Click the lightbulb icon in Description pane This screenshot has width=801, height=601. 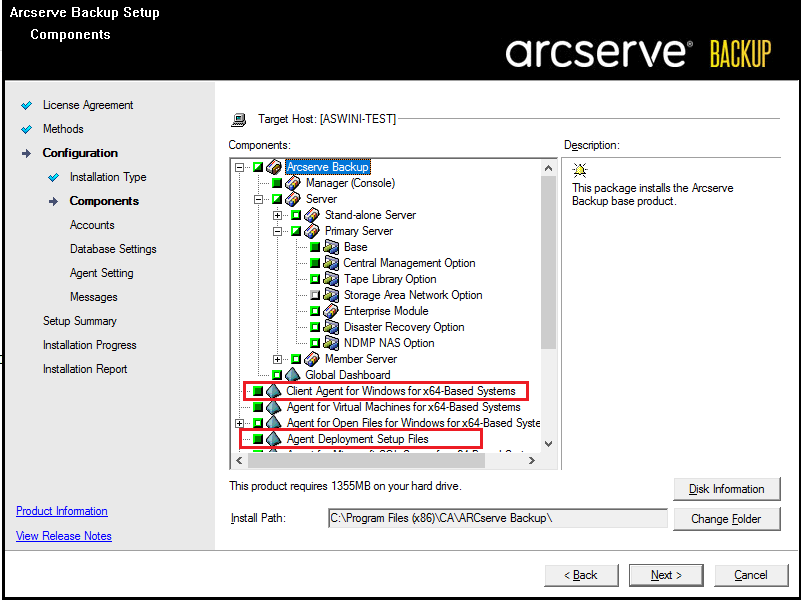(579, 170)
